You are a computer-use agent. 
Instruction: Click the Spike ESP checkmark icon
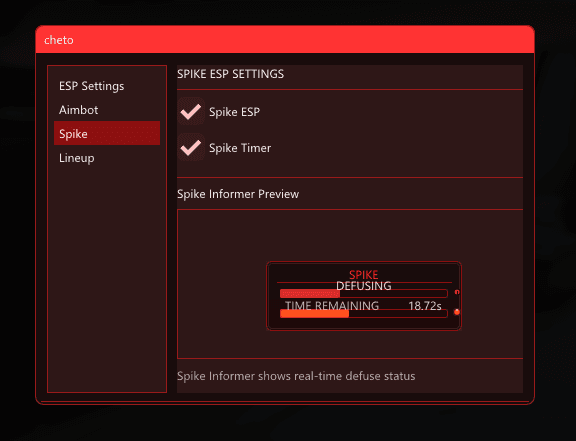click(191, 111)
